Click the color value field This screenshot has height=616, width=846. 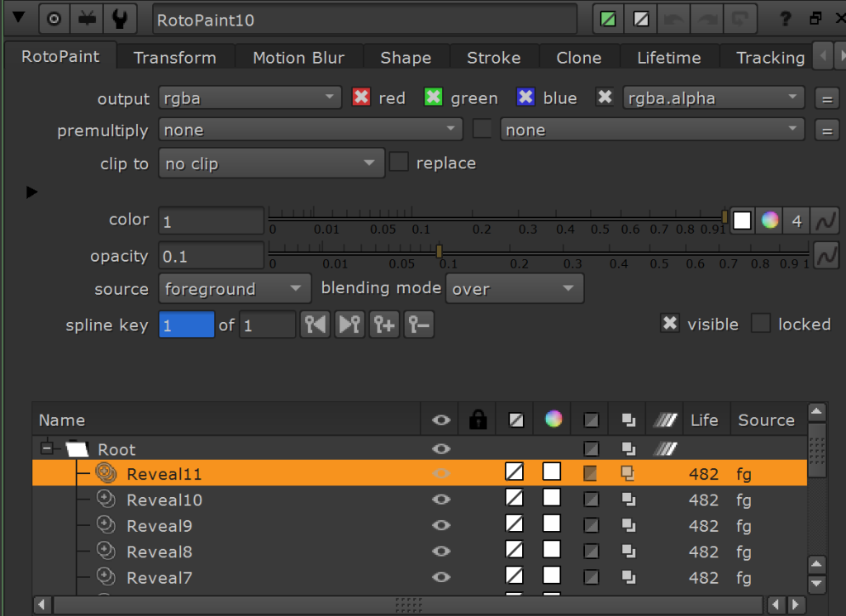click(211, 221)
